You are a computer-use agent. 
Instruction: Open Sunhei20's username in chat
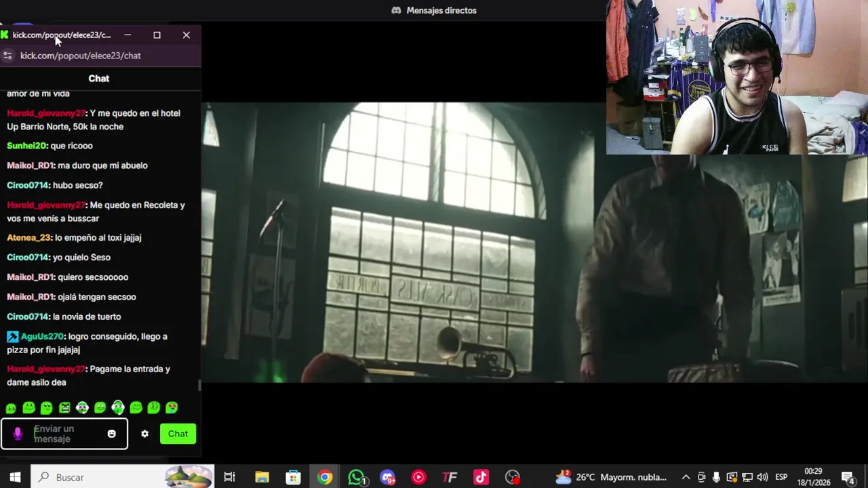(26, 146)
